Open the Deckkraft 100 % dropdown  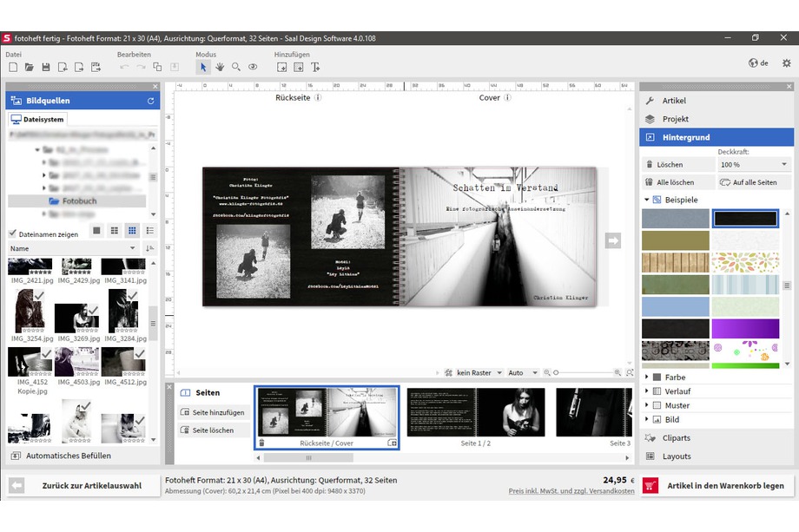click(x=753, y=164)
